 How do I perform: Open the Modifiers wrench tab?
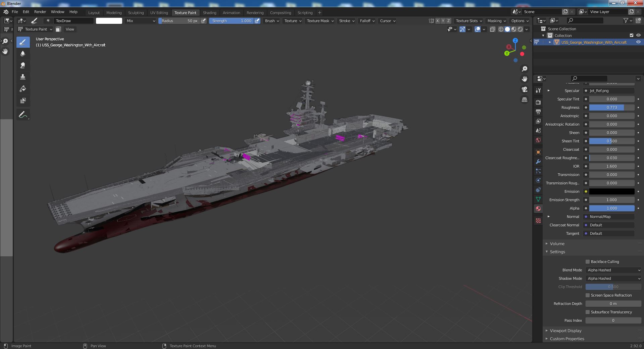(x=538, y=162)
